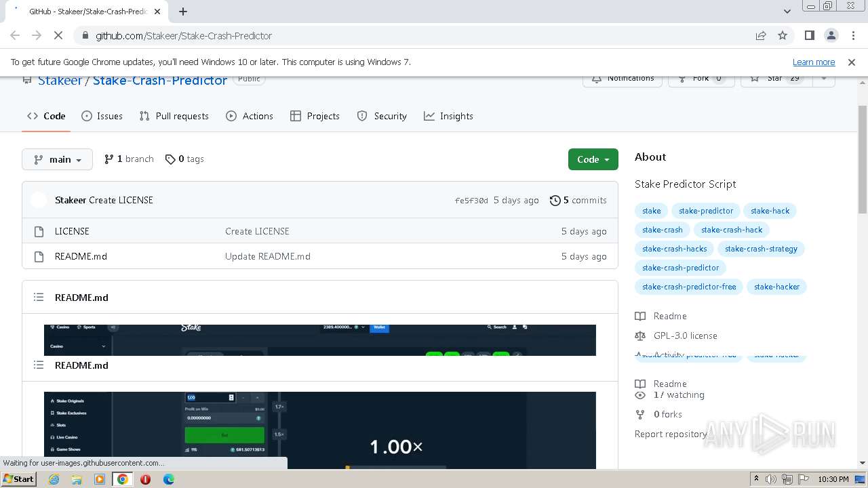Open the Stakeer owner profile link
This screenshot has height=488, width=868.
(60, 80)
